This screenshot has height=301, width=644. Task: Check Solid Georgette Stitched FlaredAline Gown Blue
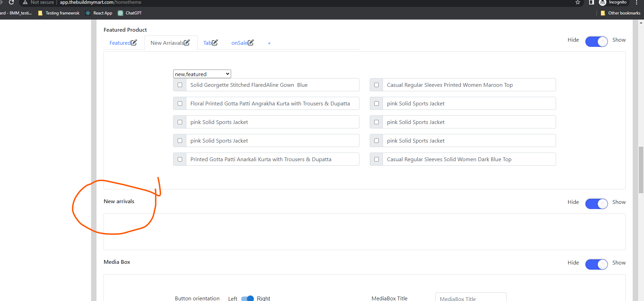tap(180, 85)
